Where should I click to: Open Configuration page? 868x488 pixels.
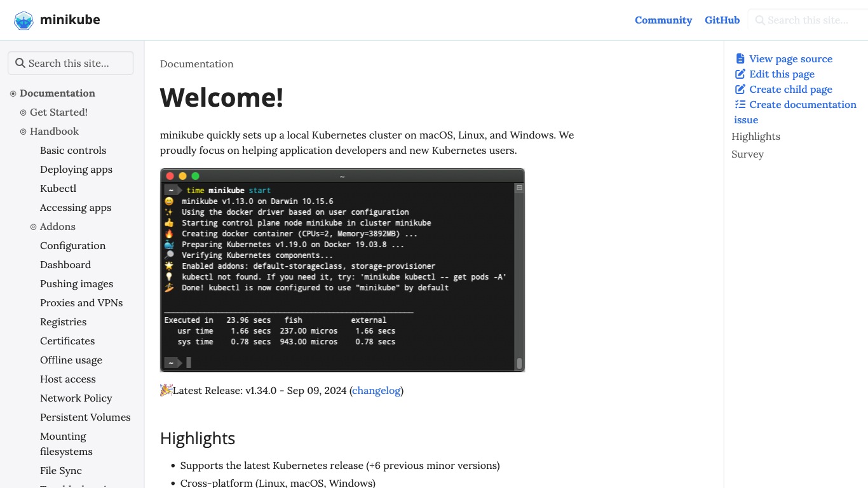72,245
